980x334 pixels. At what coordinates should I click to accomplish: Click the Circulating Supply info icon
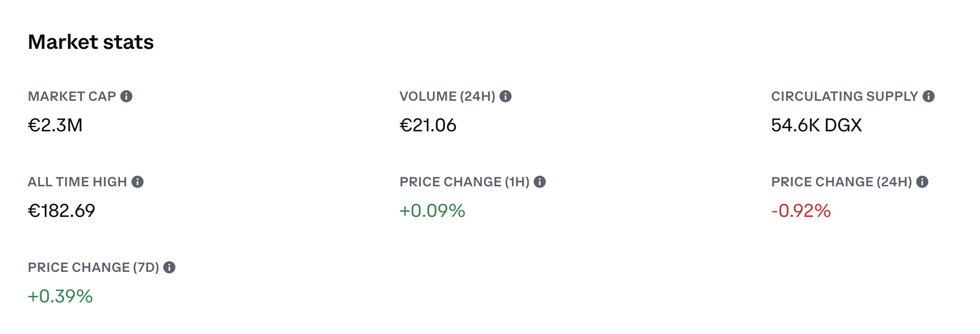[929, 96]
